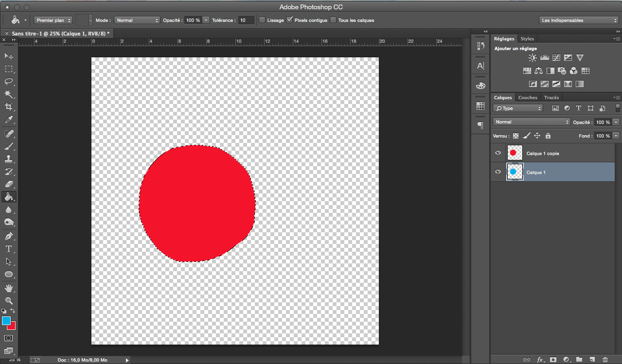Click the Tolérance value field
622x364 pixels.
(x=246, y=20)
